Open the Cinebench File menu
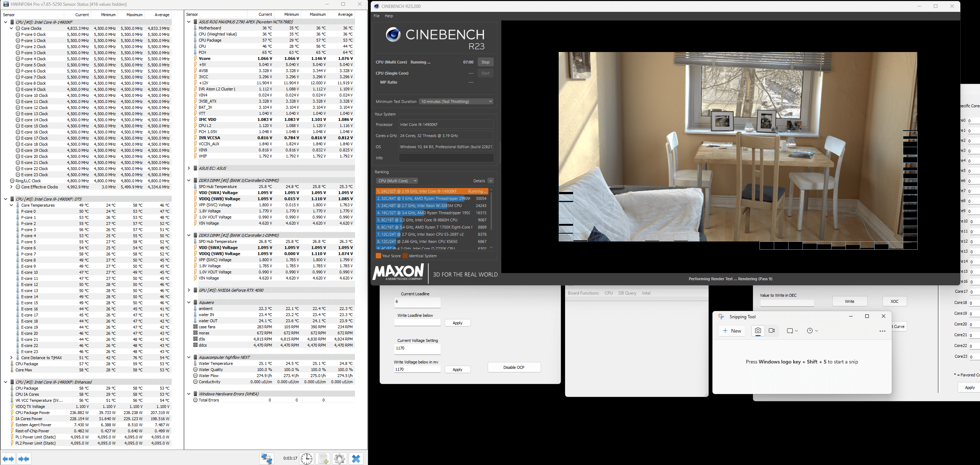Screen dimensions: 980x465 [376, 16]
